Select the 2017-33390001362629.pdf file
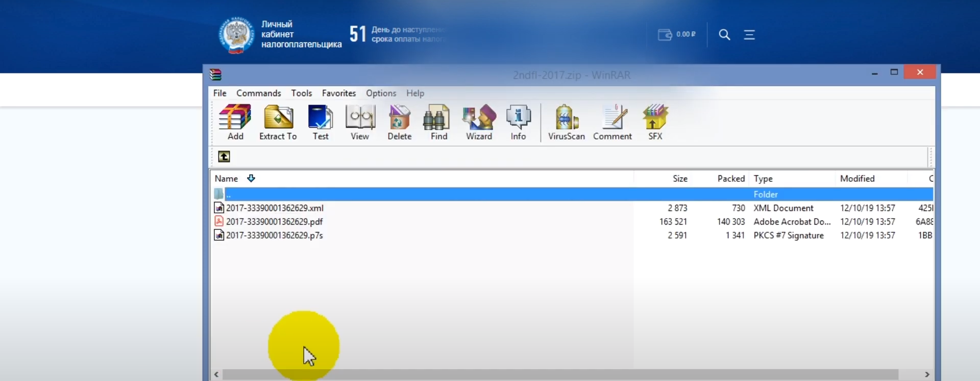 pos(274,222)
